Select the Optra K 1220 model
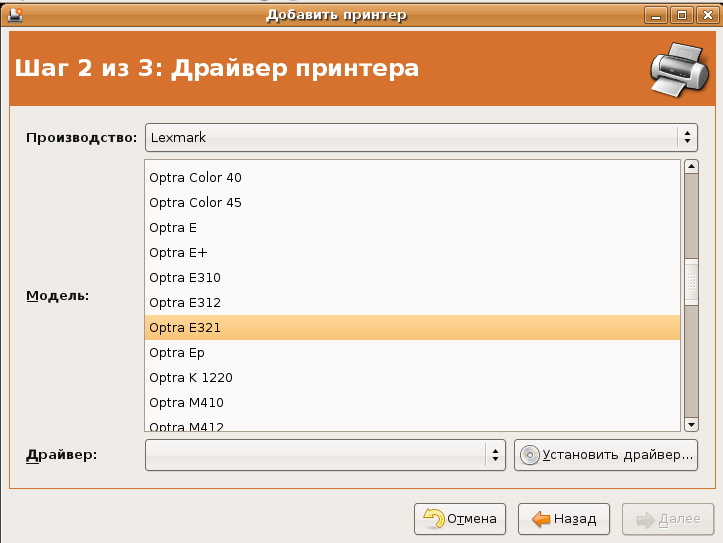The image size is (723, 543). pos(412,378)
